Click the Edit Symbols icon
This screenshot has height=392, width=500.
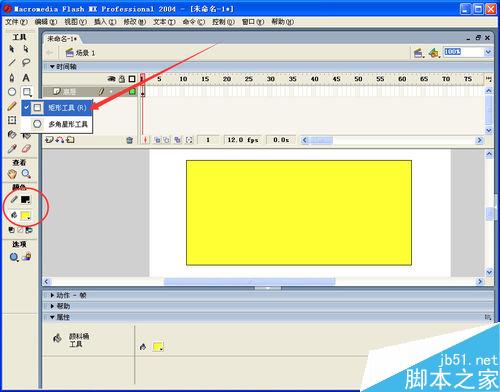coord(434,53)
